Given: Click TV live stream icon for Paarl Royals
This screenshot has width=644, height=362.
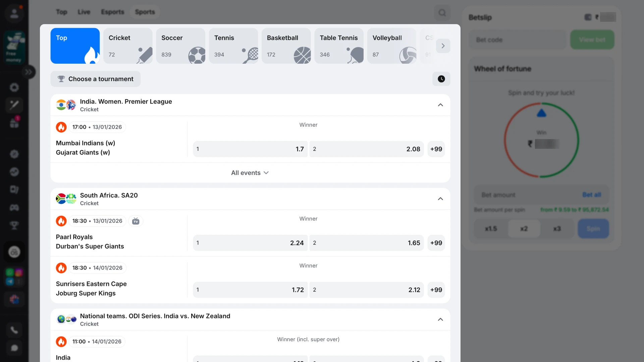Looking at the screenshot, I should [x=136, y=221].
